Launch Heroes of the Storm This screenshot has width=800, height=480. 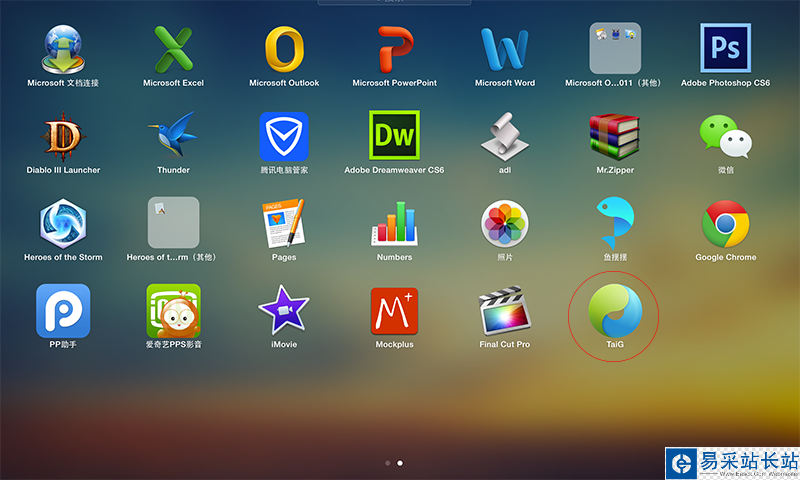click(x=63, y=223)
